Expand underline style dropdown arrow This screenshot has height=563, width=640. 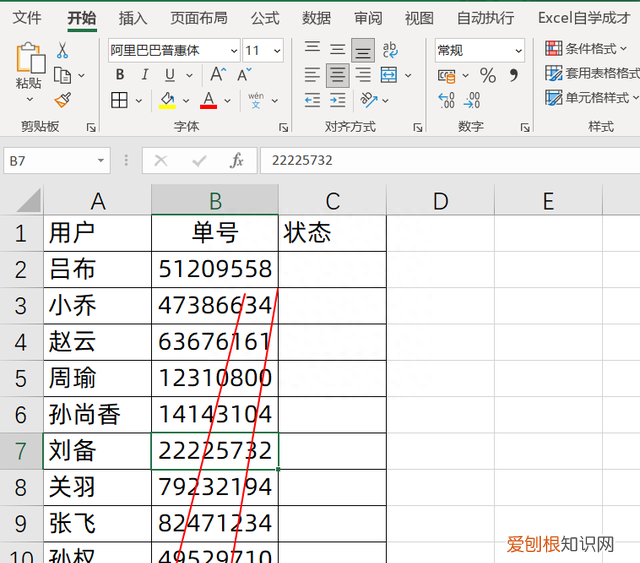[189, 75]
